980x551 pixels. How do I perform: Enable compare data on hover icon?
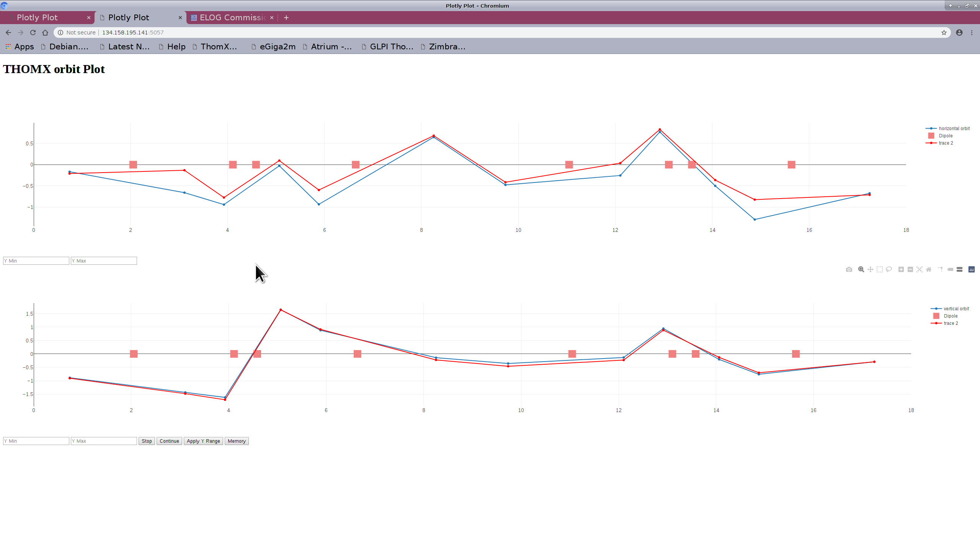click(959, 269)
